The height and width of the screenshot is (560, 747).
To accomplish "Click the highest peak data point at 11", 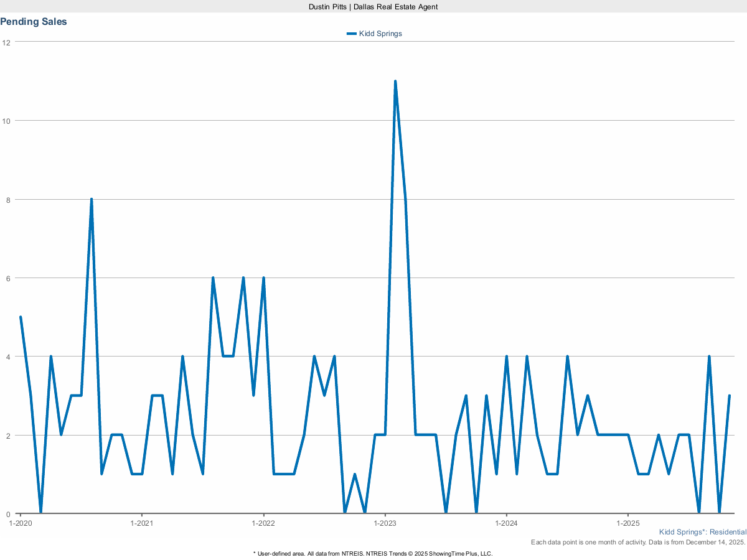I will [395, 82].
